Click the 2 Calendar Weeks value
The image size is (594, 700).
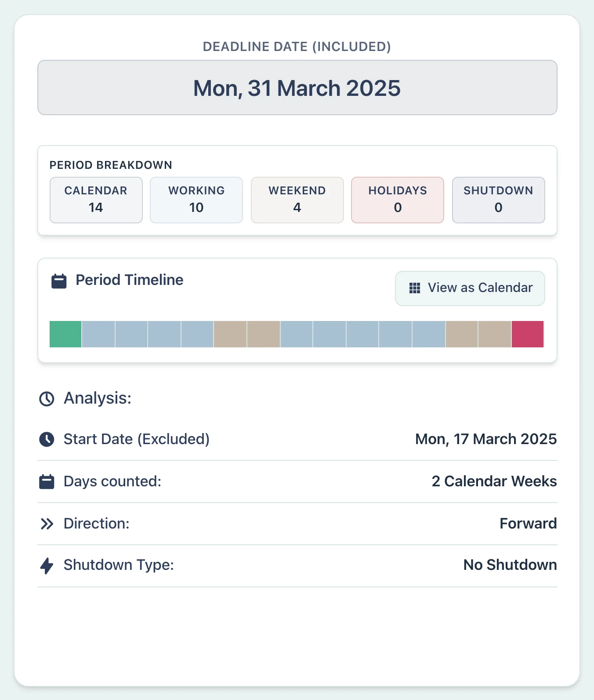[x=494, y=481]
